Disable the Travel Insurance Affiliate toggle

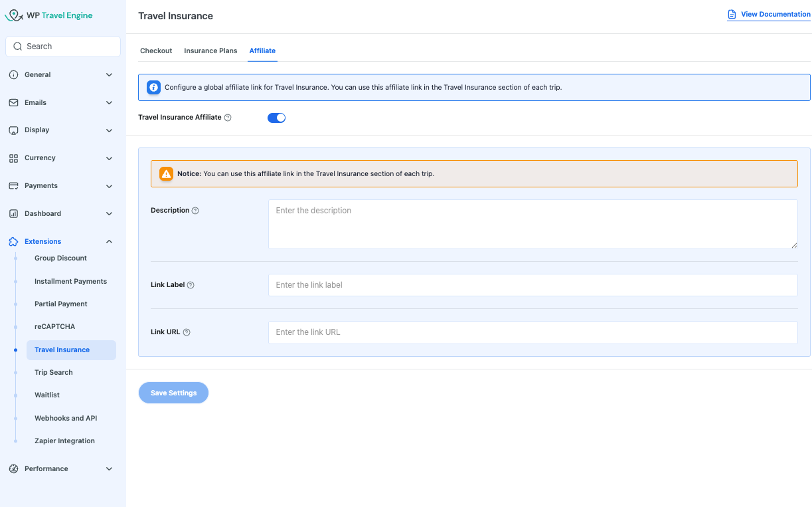point(276,118)
